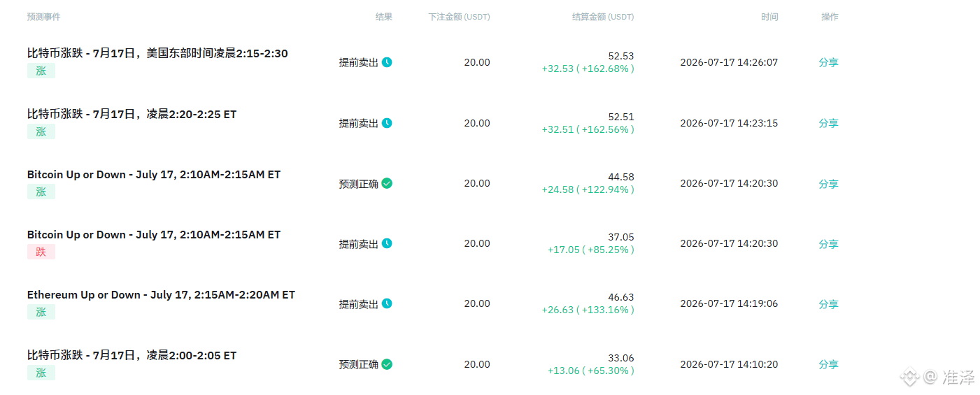Image resolution: width=980 pixels, height=395 pixels.
Task: Click green checkmark icon at 14:20:30 预测正确 row
Action: 387,183
